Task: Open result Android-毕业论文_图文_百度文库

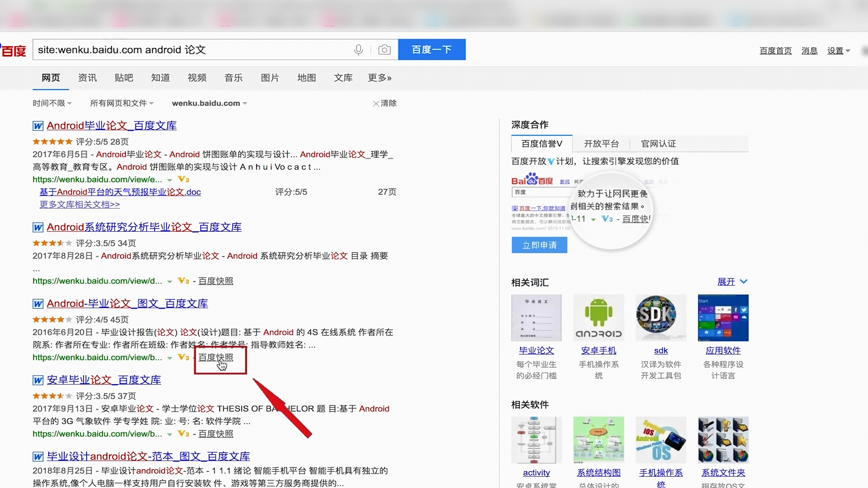Action: [127, 304]
